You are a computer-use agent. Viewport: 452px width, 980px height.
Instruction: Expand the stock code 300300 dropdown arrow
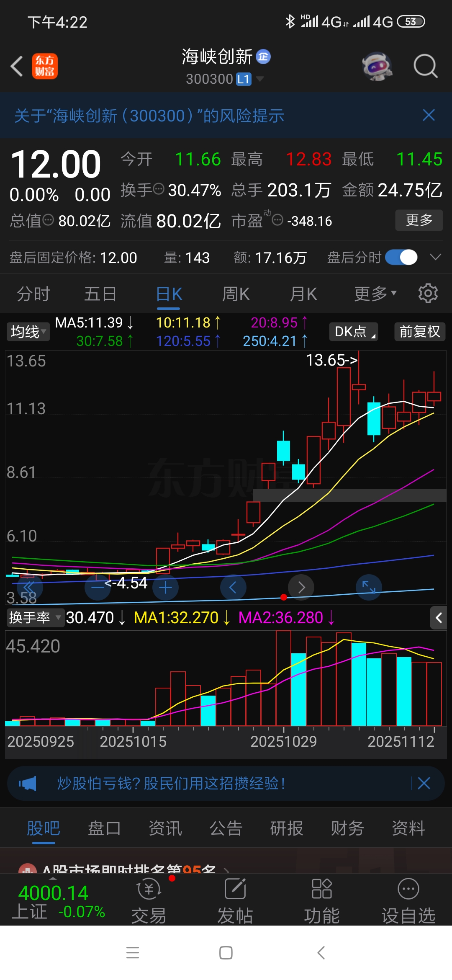click(259, 79)
